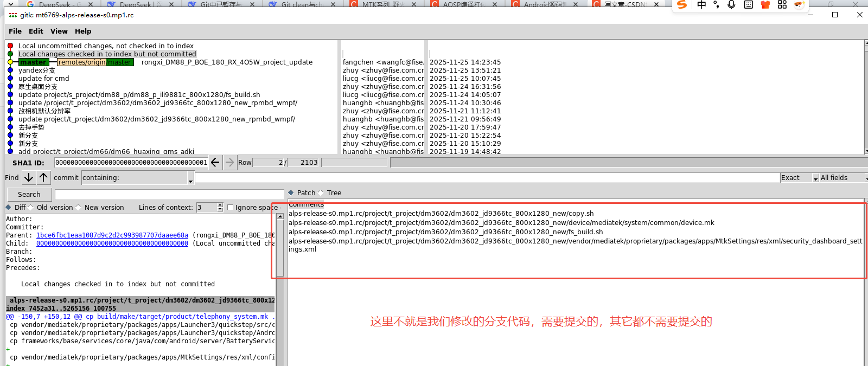Toggle Chinese 中 input mode icon
The height and width of the screenshot is (366, 868).
(x=701, y=4)
